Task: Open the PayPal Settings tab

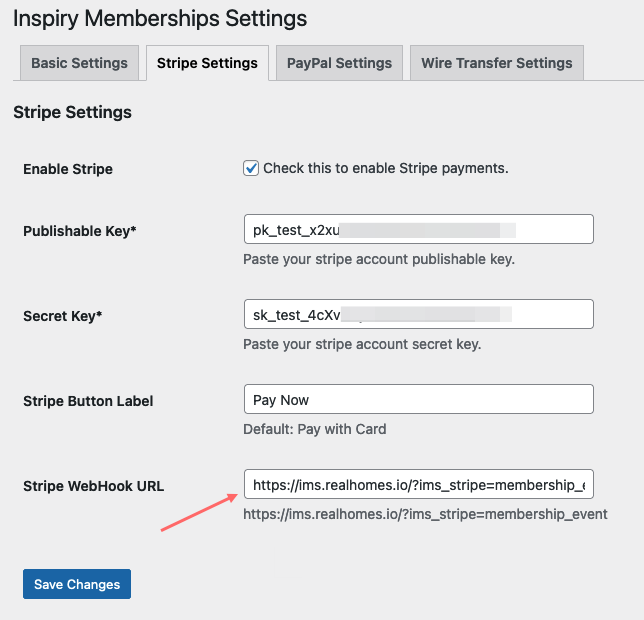Action: 339,63
